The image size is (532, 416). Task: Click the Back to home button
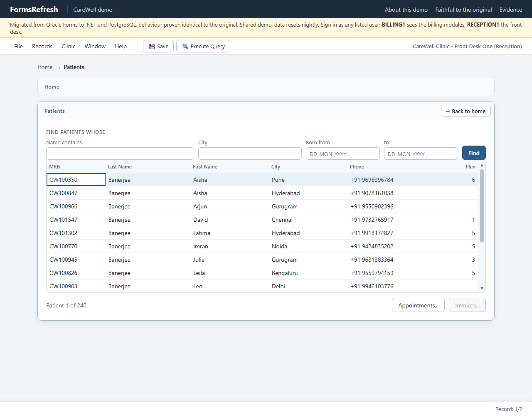pyautogui.click(x=466, y=111)
